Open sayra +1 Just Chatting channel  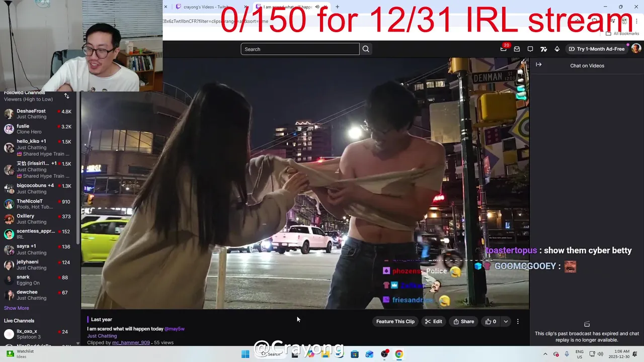39,249
